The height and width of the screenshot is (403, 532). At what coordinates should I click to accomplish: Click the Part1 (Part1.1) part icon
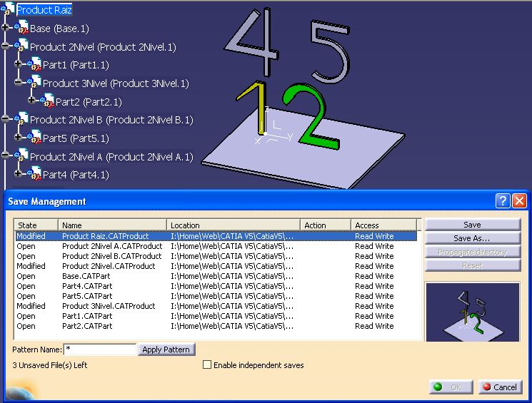coord(34,63)
